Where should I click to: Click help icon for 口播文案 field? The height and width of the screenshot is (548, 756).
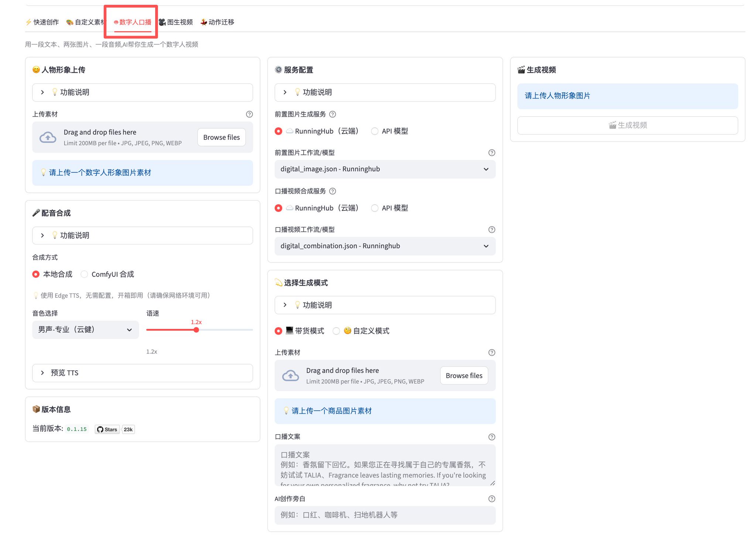[x=492, y=437]
